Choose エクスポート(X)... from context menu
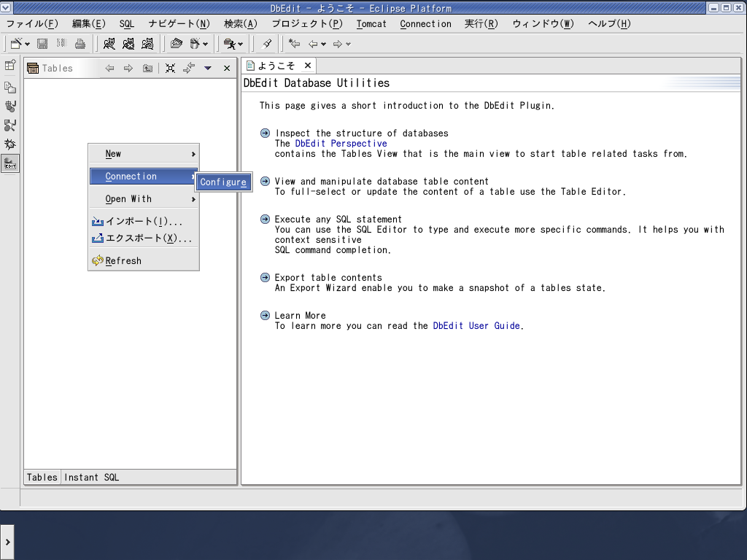 144,238
